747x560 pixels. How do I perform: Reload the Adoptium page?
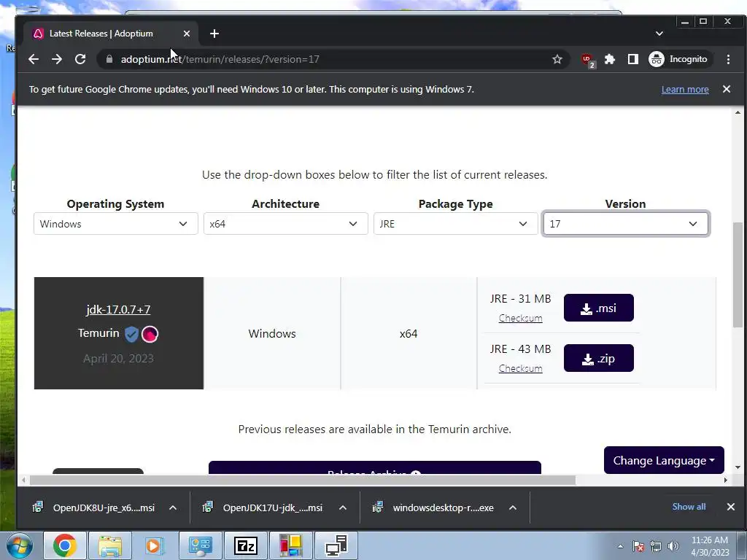click(80, 59)
